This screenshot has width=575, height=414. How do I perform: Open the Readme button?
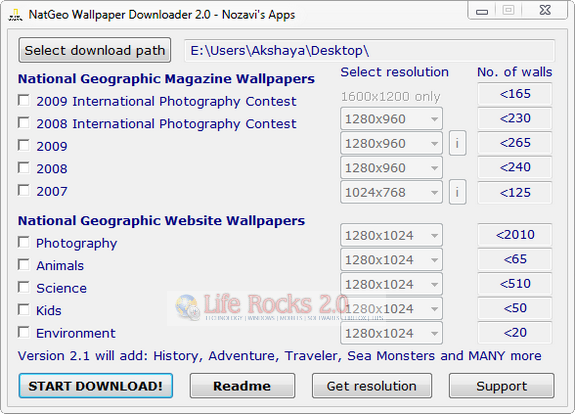tap(242, 386)
